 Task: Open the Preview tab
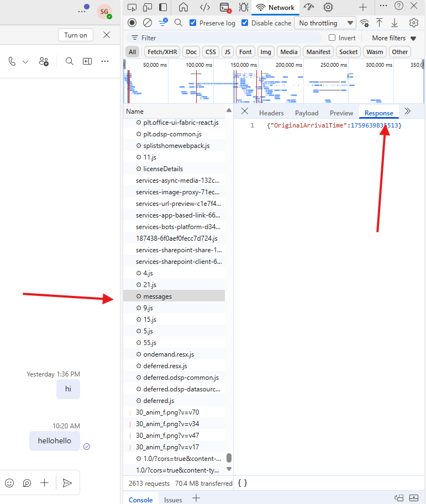(341, 113)
